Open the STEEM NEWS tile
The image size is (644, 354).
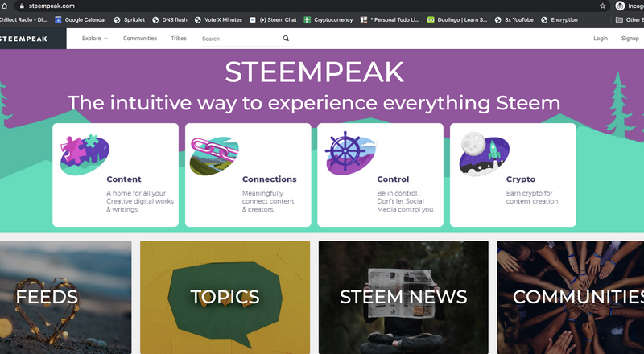click(x=403, y=298)
